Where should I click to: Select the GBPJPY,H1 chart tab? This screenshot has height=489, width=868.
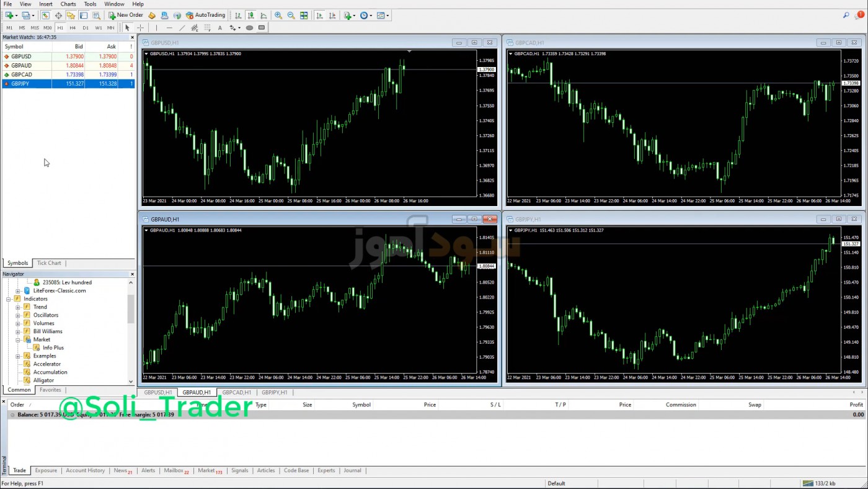274,392
